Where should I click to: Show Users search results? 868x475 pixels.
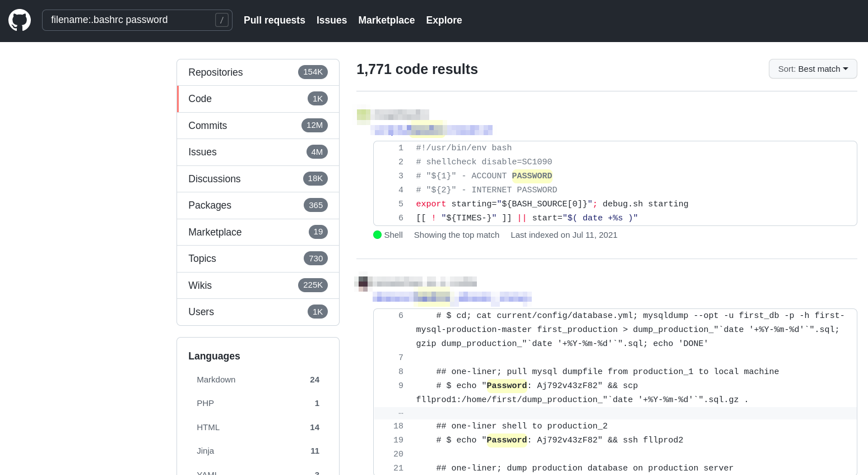[x=258, y=312]
